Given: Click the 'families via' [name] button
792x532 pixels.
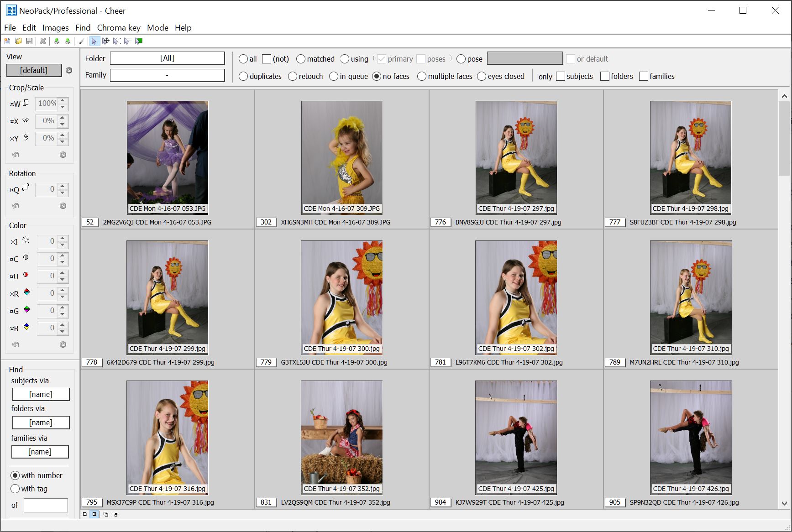Looking at the screenshot, I should coord(40,452).
